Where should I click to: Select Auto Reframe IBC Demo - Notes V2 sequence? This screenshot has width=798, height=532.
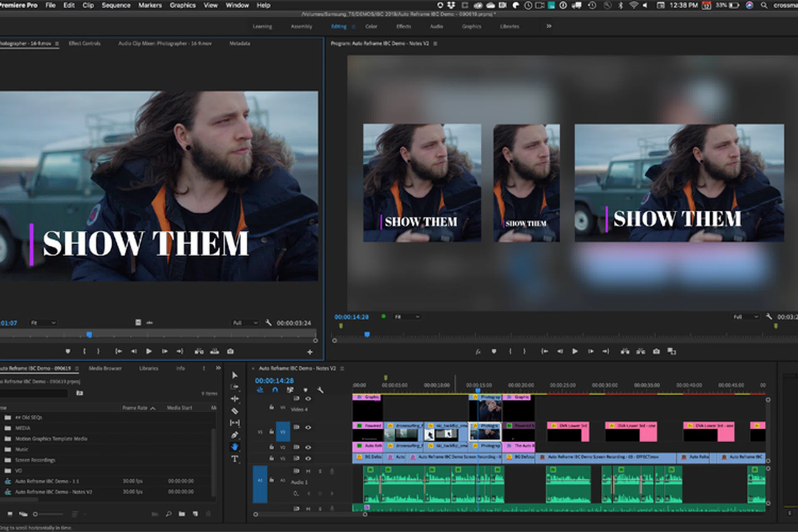pyautogui.click(x=53, y=492)
